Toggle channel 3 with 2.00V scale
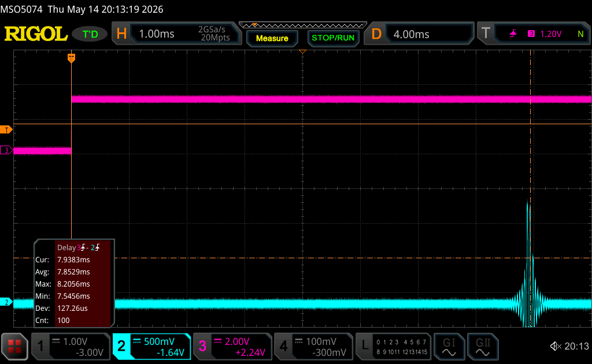592x364 pixels. 232,346
